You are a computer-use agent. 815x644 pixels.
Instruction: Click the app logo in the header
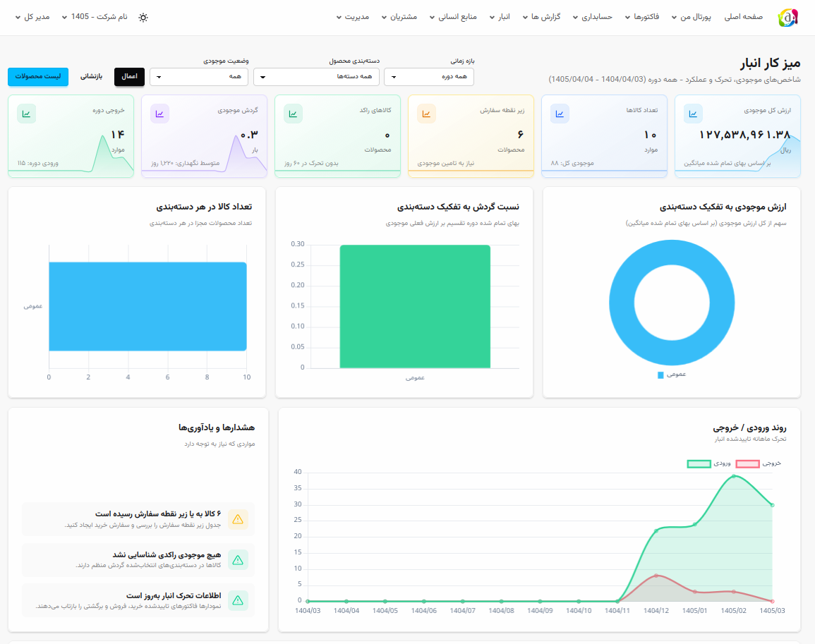tap(787, 18)
